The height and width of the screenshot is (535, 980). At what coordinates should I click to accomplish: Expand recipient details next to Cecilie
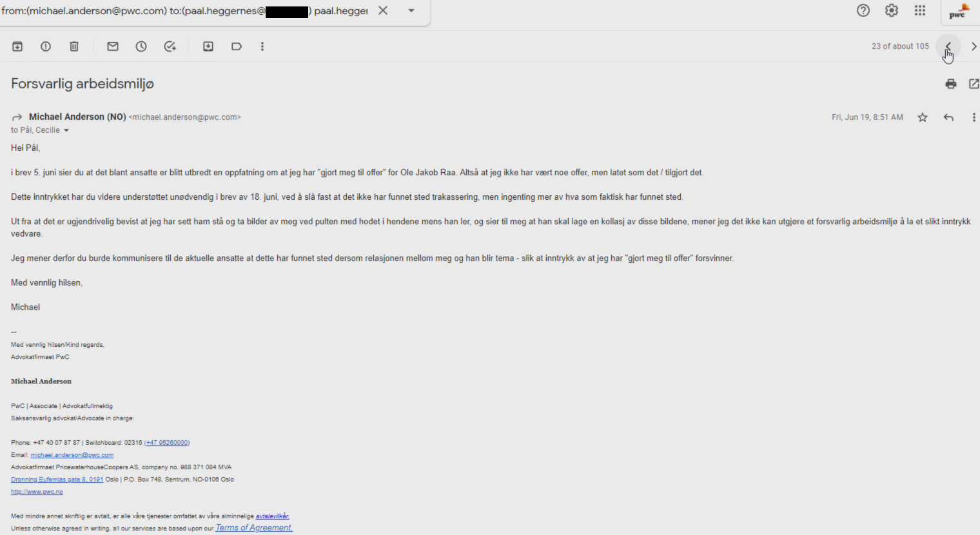66,130
